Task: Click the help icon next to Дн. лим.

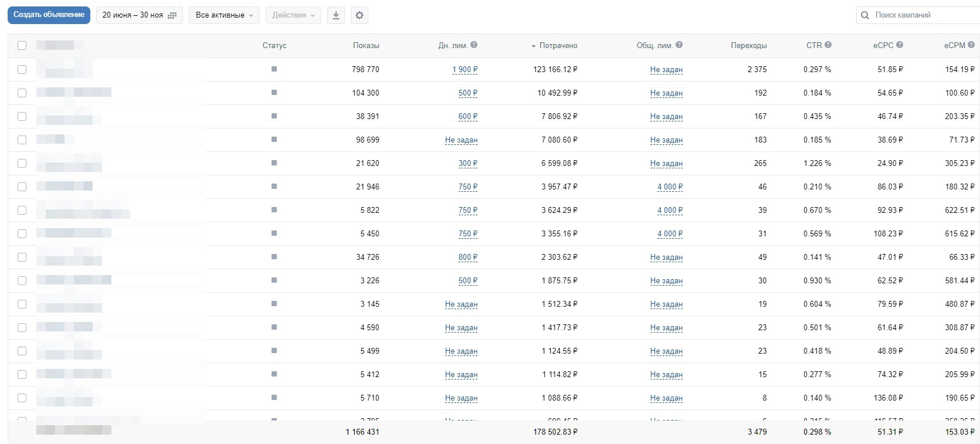Action: point(474,45)
